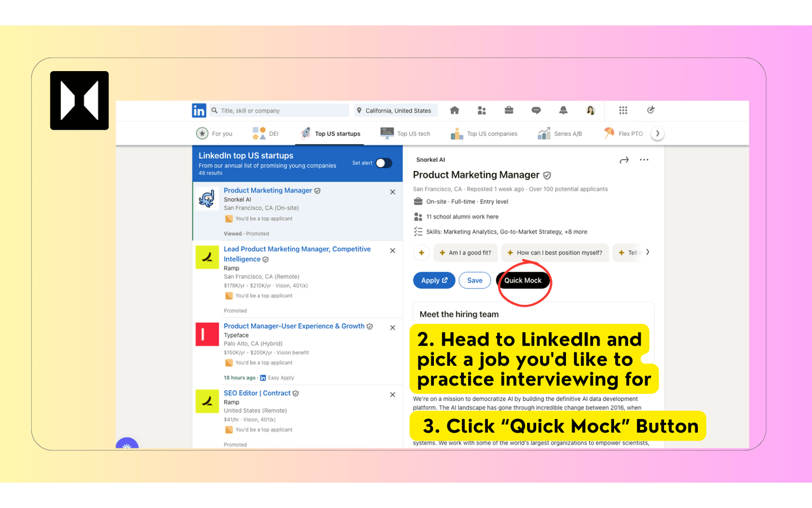
Task: Switch to the Top US tech tab
Action: click(x=405, y=133)
